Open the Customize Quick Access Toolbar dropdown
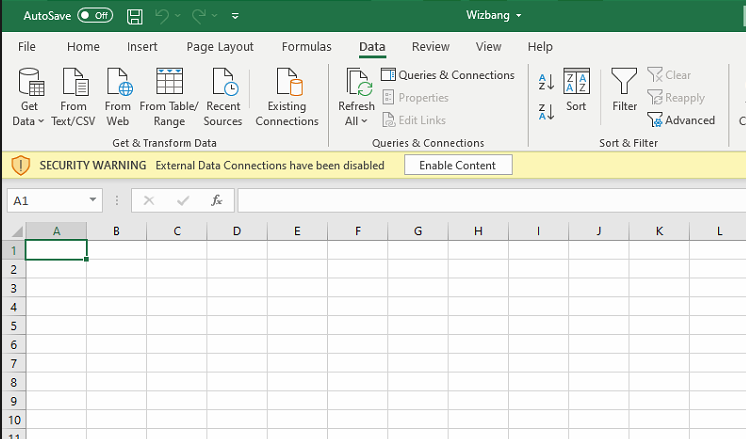The image size is (746, 439). [x=235, y=17]
